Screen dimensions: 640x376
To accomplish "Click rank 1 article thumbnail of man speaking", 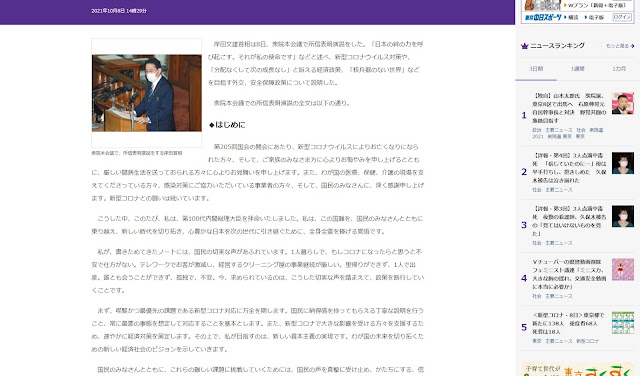I will click(x=622, y=103).
